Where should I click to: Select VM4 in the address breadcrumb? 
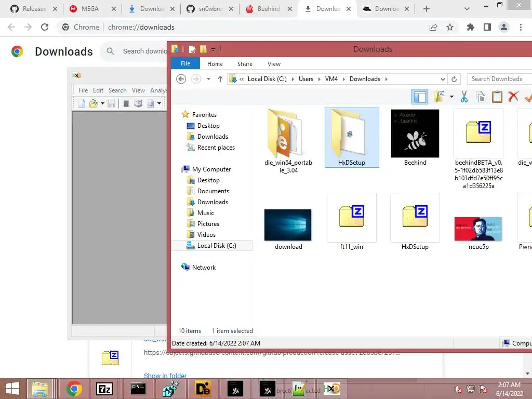(x=331, y=79)
